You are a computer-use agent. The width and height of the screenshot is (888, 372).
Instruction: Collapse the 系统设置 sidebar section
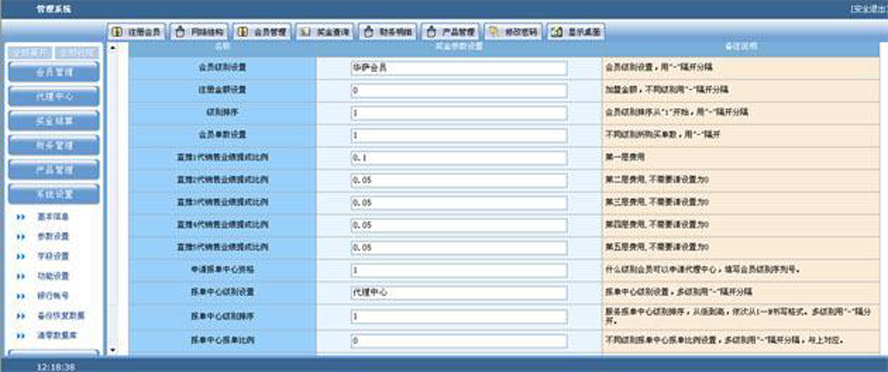54,194
